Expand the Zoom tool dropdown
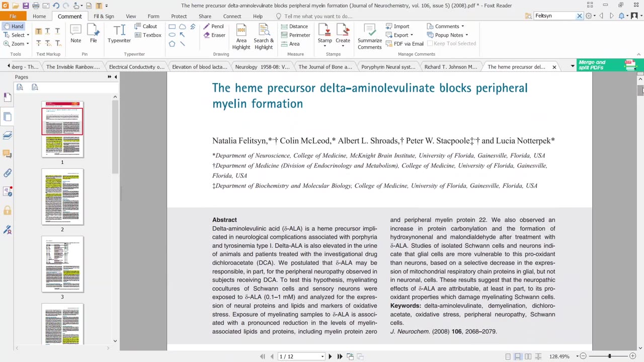Image resolution: width=644 pixels, height=362 pixels. pyautogui.click(x=28, y=44)
